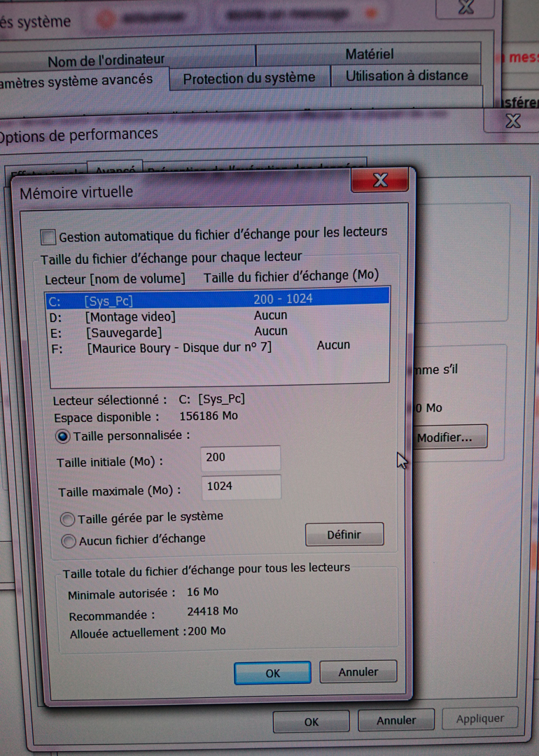This screenshot has width=539, height=756.
Task: Click Appliquer in Options de performances window
Action: click(480, 718)
